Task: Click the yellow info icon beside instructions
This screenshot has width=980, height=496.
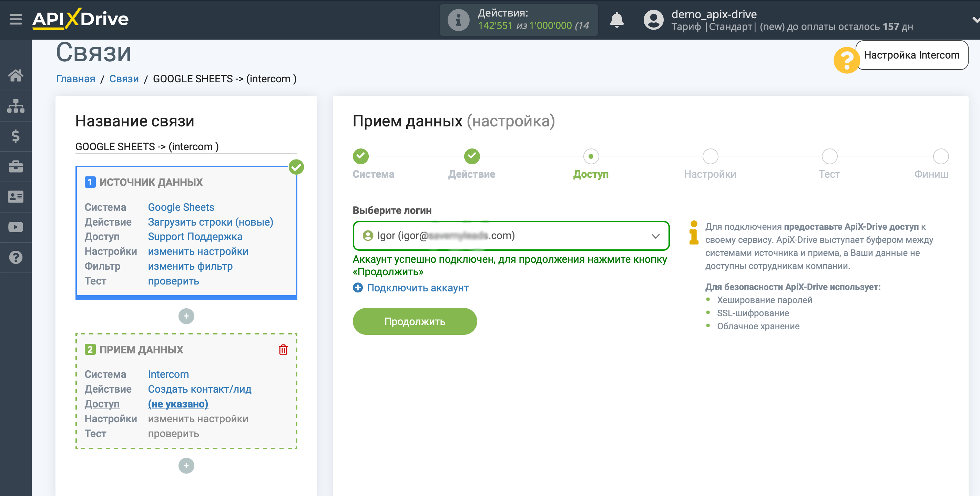Action: click(694, 232)
